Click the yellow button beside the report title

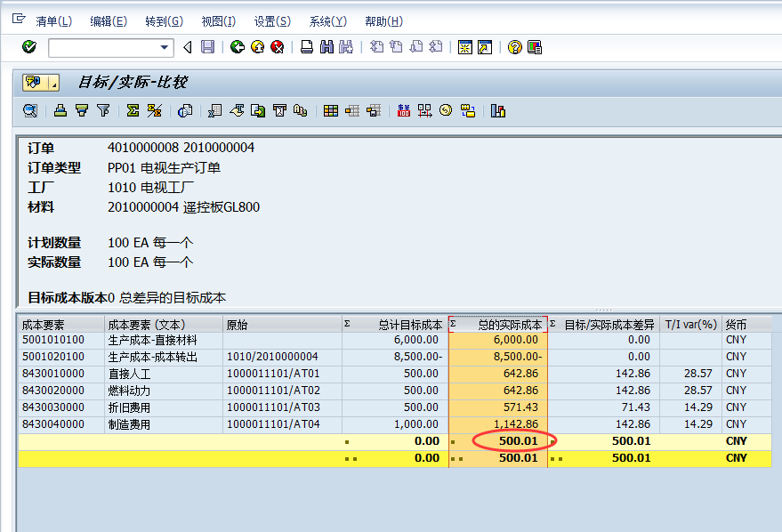35,82
